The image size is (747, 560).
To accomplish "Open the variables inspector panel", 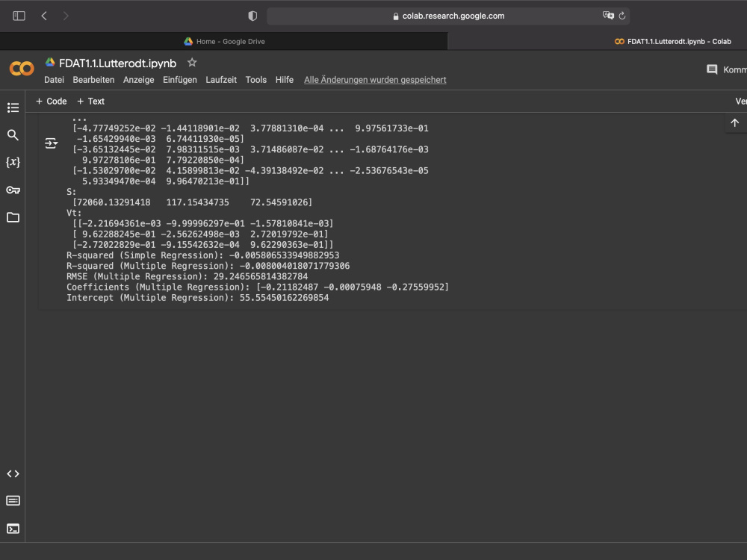I will [13, 162].
